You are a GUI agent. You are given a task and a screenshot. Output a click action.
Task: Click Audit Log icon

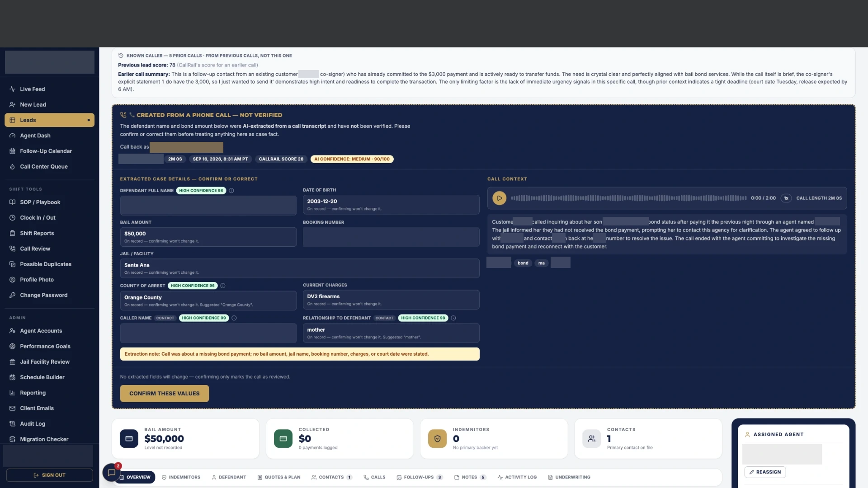click(x=12, y=423)
